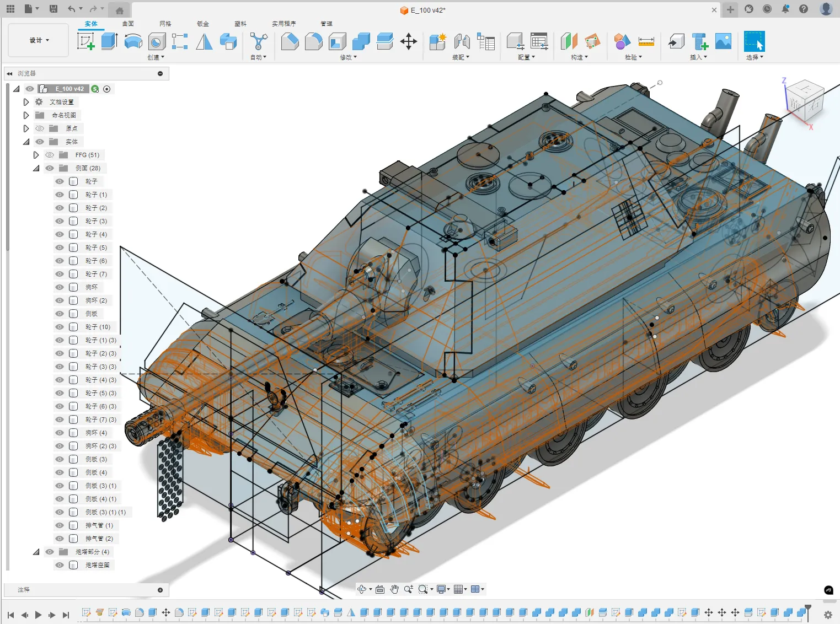Select the Revolve tool icon
The image size is (840, 624).
[133, 41]
